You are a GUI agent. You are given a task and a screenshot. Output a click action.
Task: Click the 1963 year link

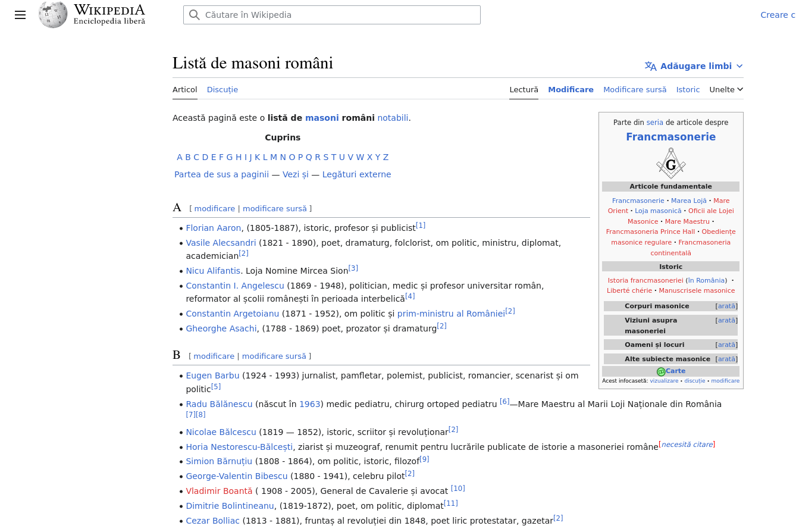[310, 404]
